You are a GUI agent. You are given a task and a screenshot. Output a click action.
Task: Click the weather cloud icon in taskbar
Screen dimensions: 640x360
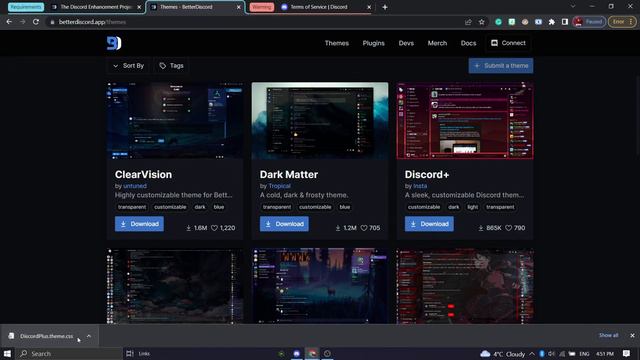(x=485, y=353)
